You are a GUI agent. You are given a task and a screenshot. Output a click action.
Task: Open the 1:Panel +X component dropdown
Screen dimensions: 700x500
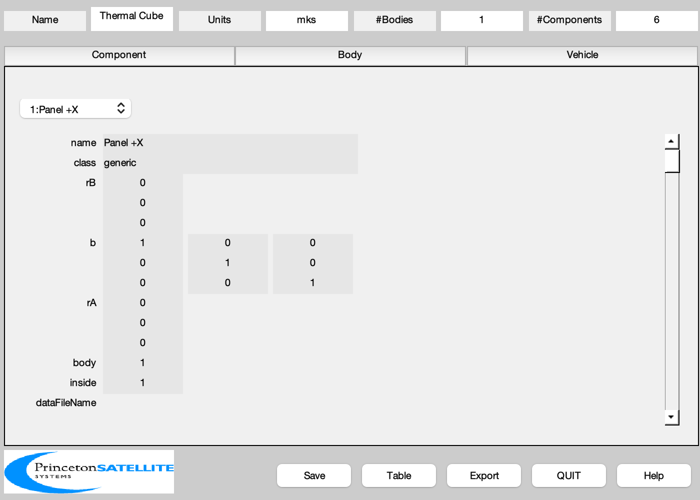click(x=75, y=109)
